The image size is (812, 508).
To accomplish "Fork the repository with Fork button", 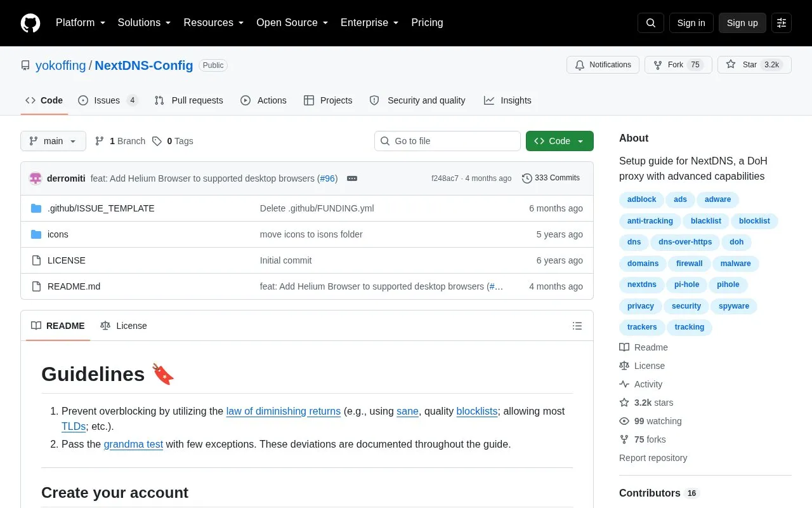I will 678,65.
